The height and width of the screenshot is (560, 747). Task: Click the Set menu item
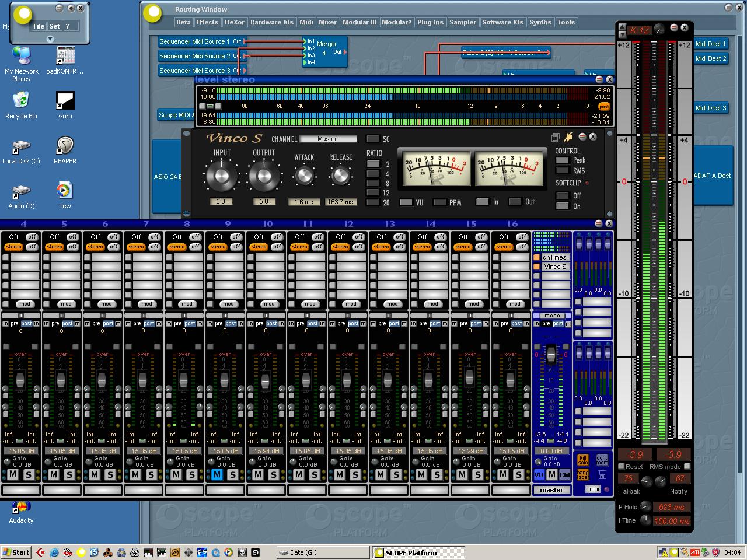(54, 26)
